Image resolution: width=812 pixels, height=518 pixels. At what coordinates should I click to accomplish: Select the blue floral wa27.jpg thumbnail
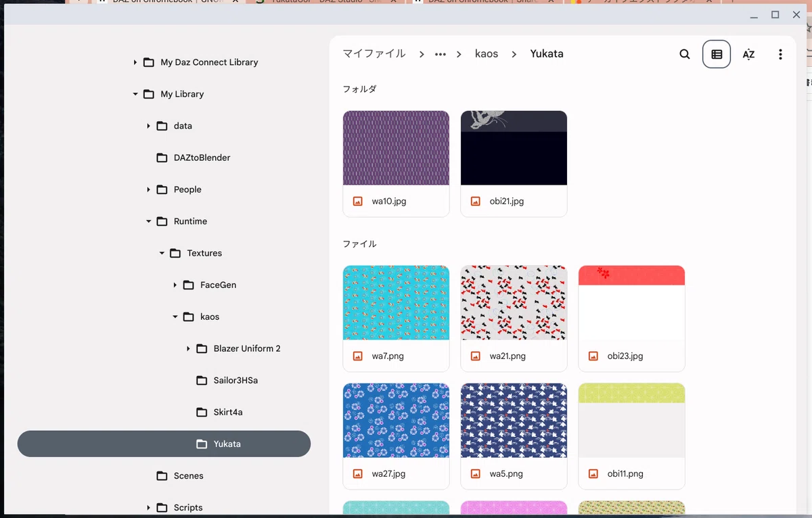396,421
